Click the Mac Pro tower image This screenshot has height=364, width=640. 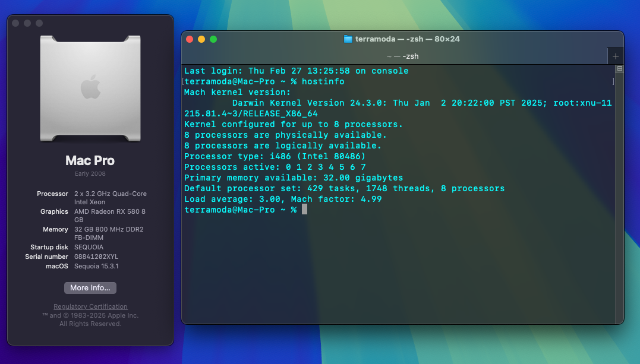click(x=90, y=88)
